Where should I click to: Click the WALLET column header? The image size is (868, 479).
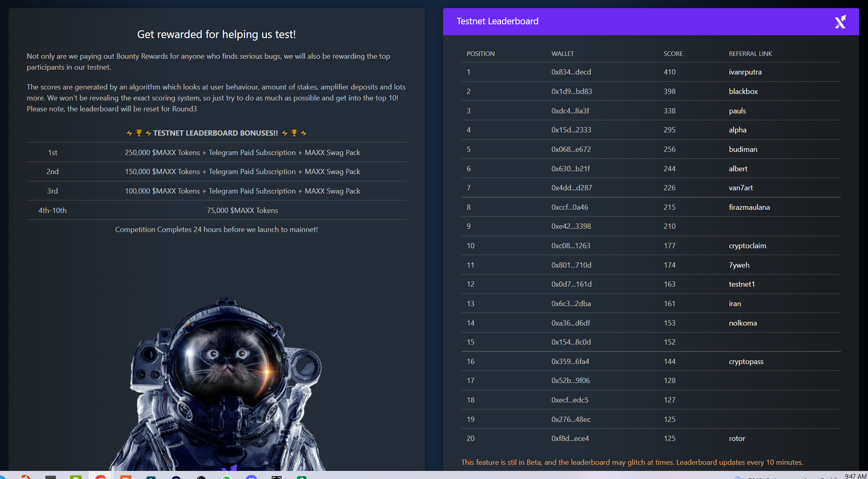pyautogui.click(x=563, y=54)
